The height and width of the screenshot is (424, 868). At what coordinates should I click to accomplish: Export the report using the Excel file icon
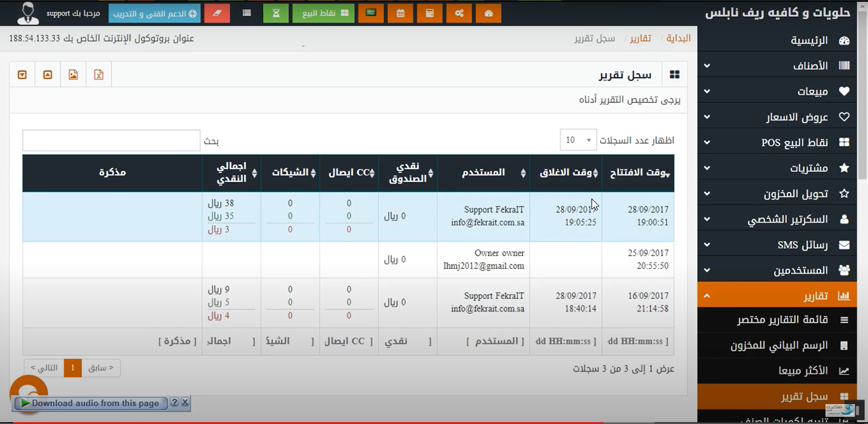pos(99,75)
